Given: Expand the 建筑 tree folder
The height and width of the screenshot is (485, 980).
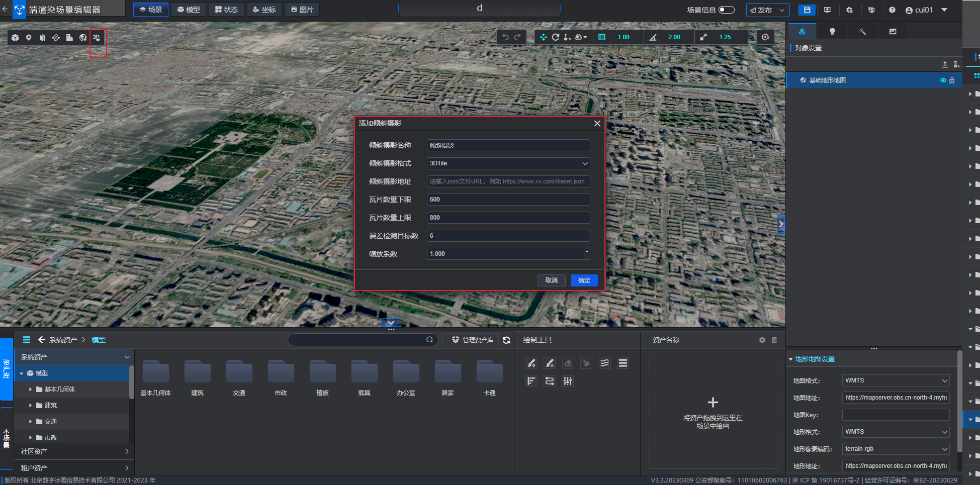Looking at the screenshot, I should click(x=30, y=406).
